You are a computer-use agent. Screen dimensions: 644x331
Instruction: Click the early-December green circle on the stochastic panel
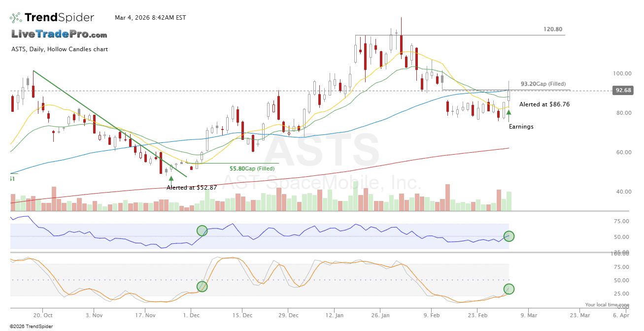(x=202, y=286)
